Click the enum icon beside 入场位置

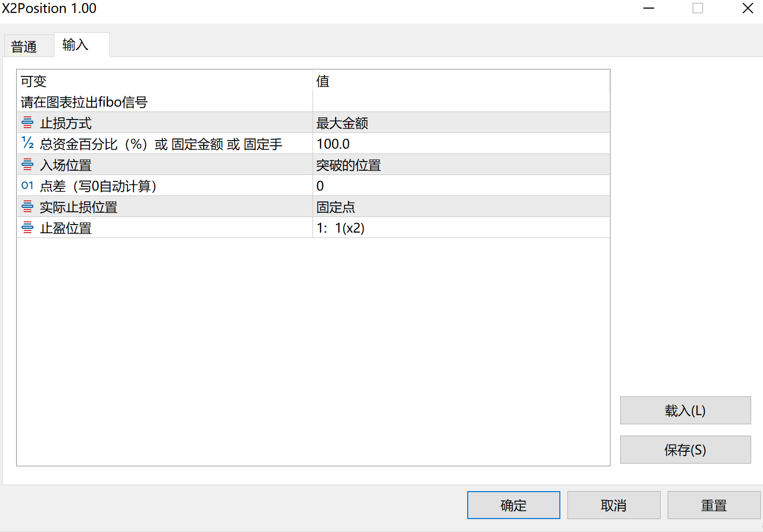[x=27, y=165]
